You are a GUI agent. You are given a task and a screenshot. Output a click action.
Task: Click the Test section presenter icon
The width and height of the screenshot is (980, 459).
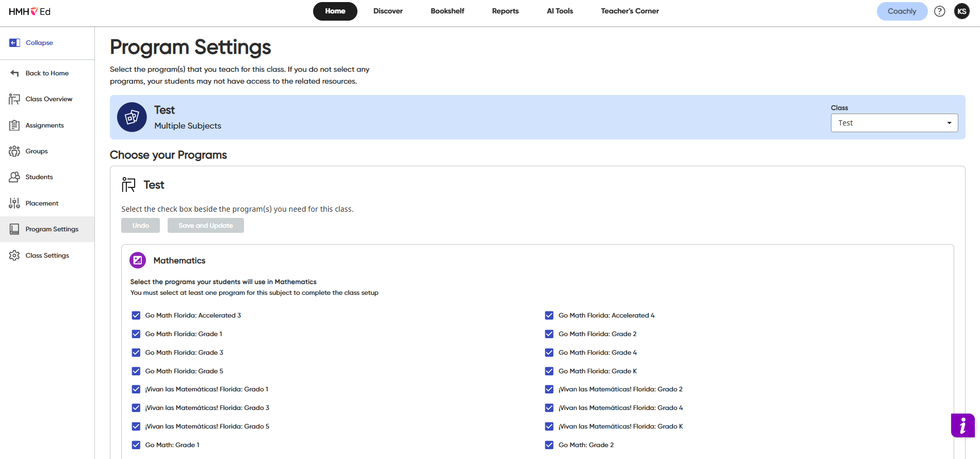[128, 185]
